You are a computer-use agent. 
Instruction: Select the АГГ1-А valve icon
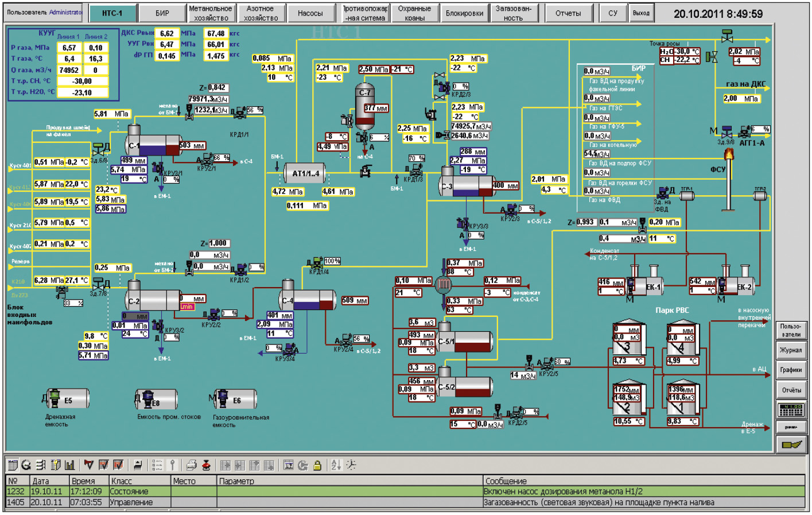[745, 132]
